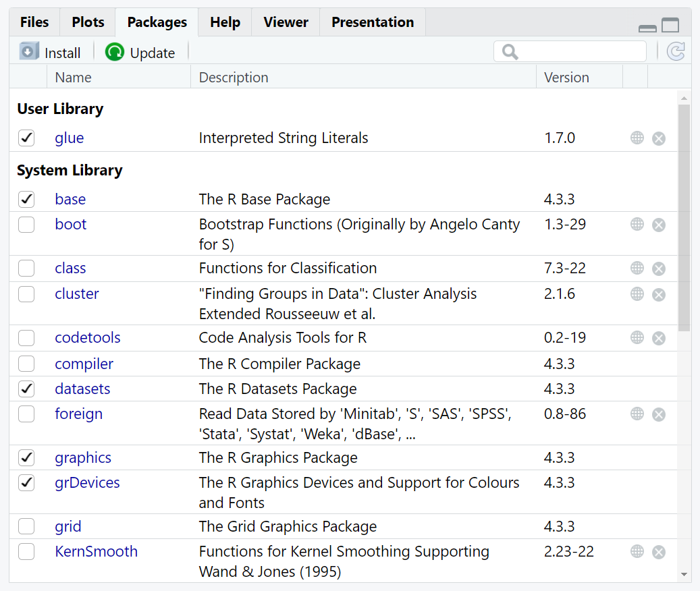
Task: Refresh the package listing
Action: (676, 51)
